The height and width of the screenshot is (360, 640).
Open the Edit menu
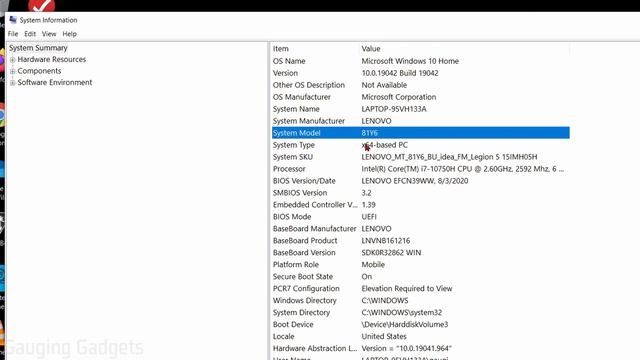[x=30, y=34]
